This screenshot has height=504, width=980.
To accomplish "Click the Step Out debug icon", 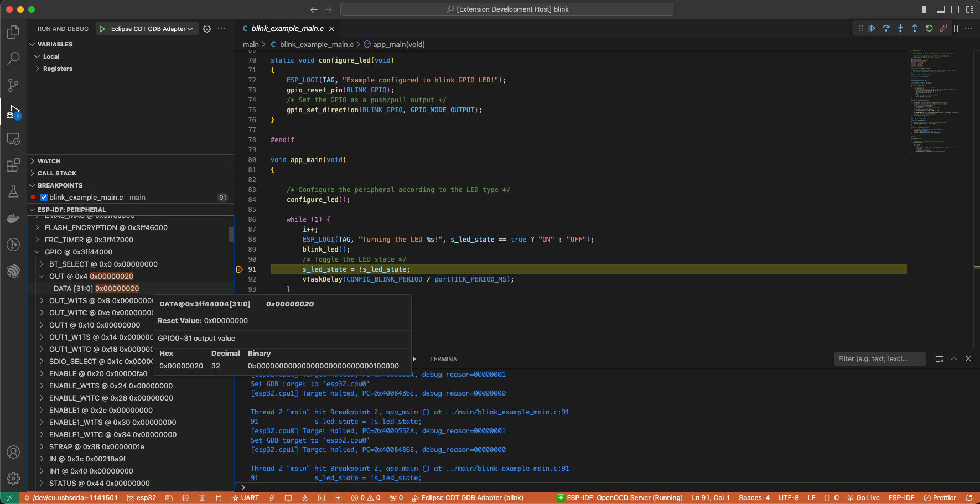I will pyautogui.click(x=915, y=28).
